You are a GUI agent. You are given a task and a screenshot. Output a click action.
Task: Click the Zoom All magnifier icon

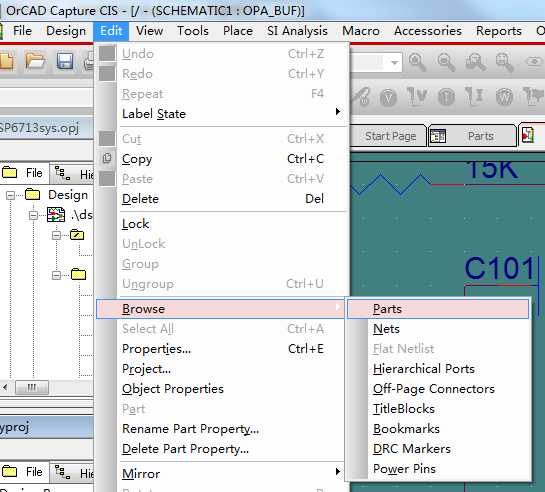504,62
